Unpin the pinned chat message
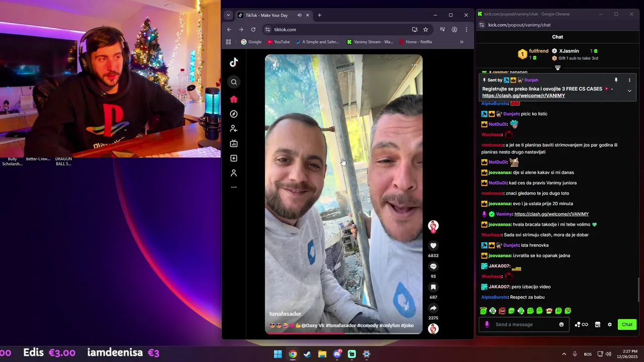Screen dimensions: 644x362 616,80
